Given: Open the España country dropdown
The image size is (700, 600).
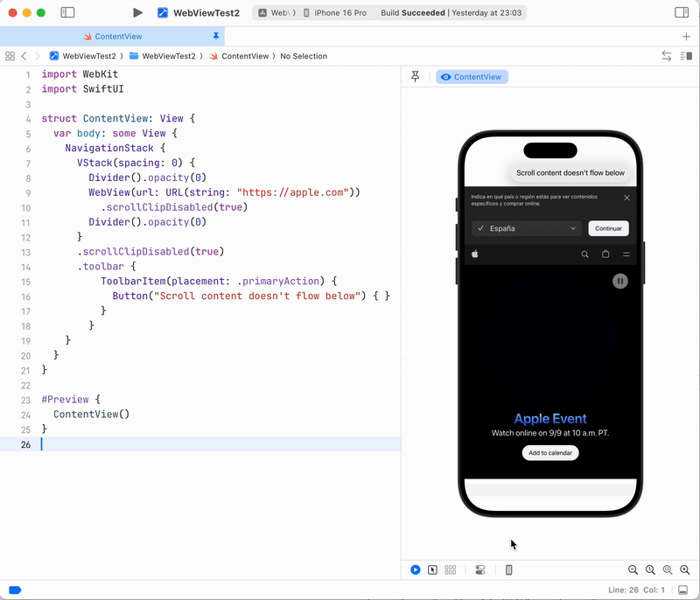Looking at the screenshot, I should click(x=527, y=228).
